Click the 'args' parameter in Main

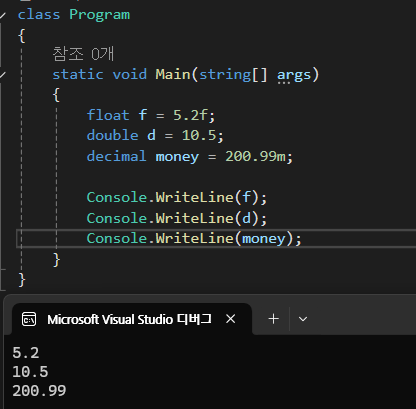tap(294, 75)
